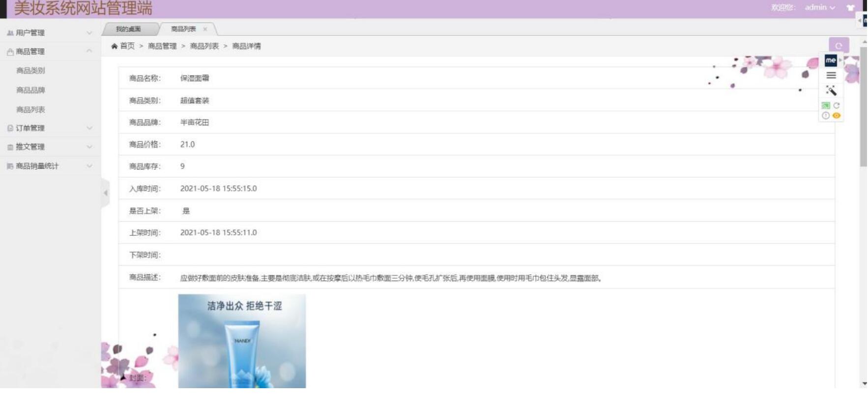
Task: Open 商品列表 in sidebar
Action: pos(30,110)
